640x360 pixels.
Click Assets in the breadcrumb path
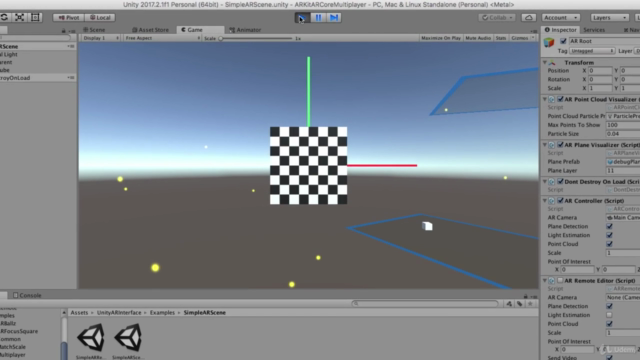[79, 313]
